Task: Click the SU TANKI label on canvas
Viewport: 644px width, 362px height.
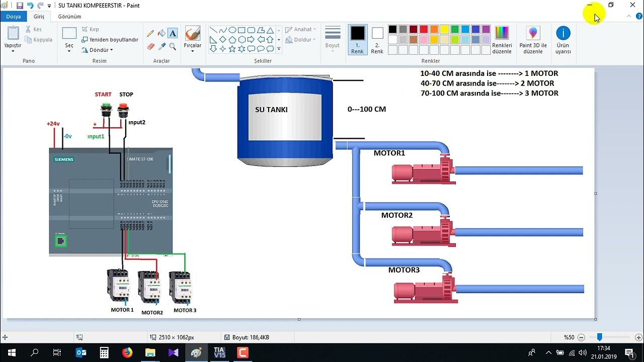Action: click(x=271, y=110)
